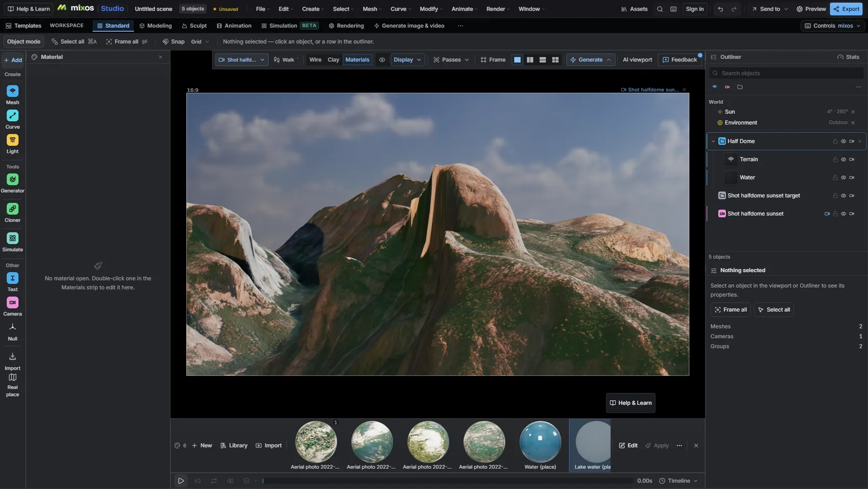The height and width of the screenshot is (489, 868).
Task: Toggle visibility of the Terrain object
Action: [x=843, y=160]
